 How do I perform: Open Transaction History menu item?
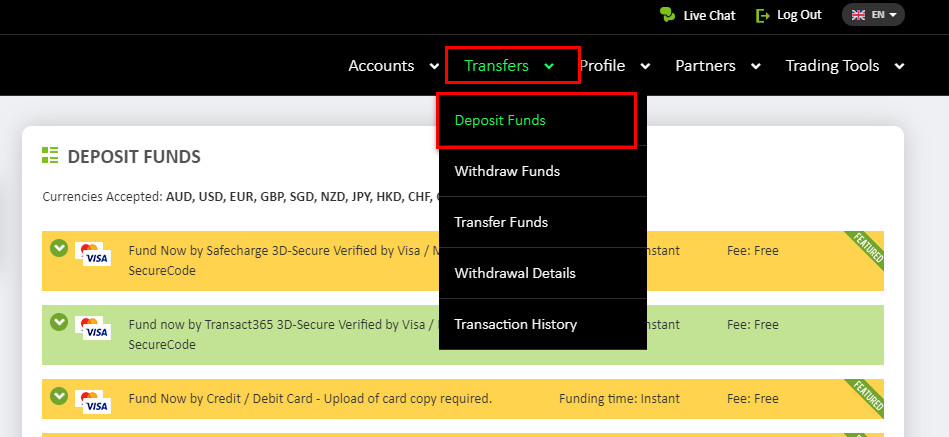tap(515, 324)
